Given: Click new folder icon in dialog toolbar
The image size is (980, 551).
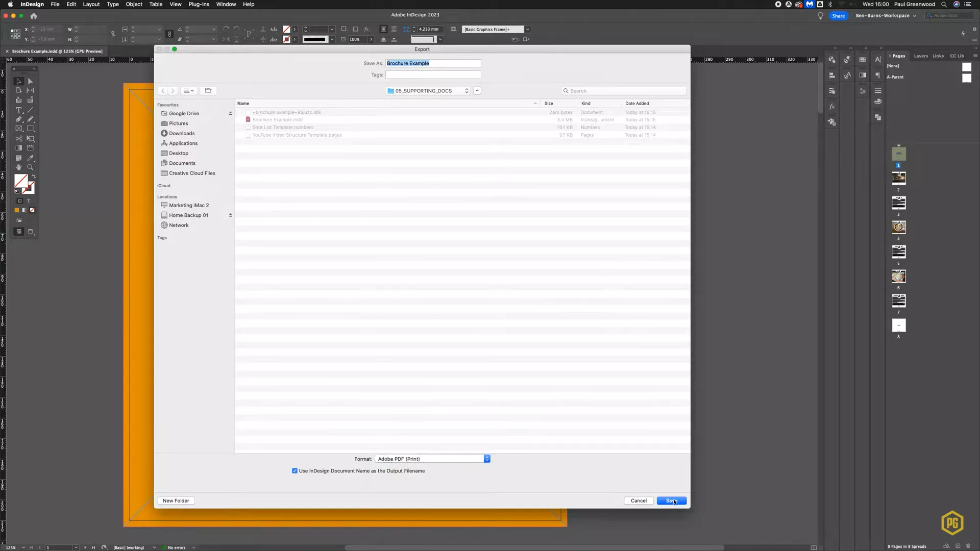Looking at the screenshot, I should (x=208, y=91).
